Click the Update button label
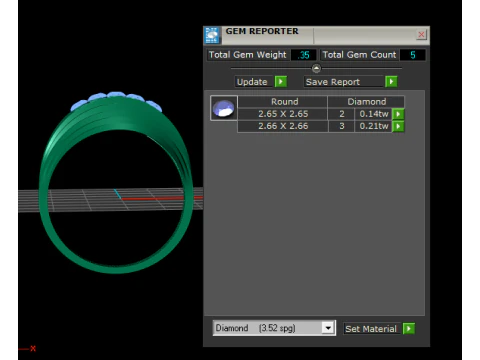The width and height of the screenshot is (480, 360). click(252, 82)
